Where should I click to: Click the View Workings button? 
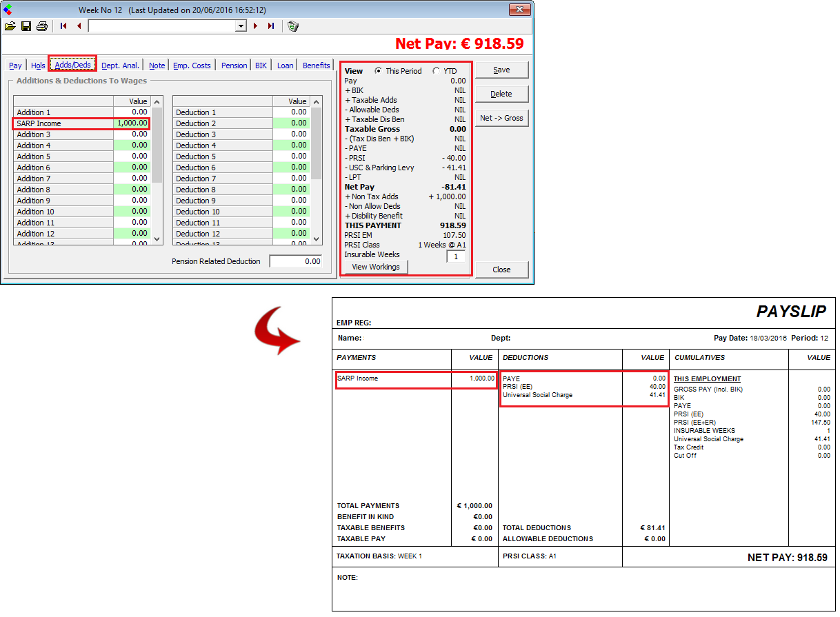[376, 267]
